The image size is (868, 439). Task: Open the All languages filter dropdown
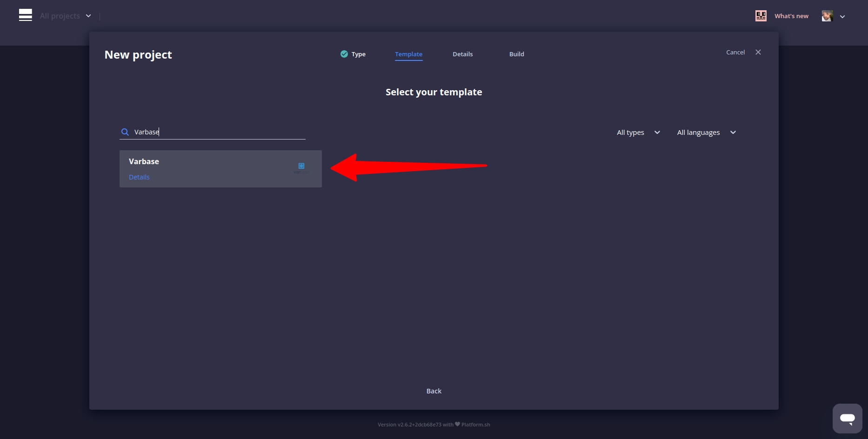tap(706, 133)
